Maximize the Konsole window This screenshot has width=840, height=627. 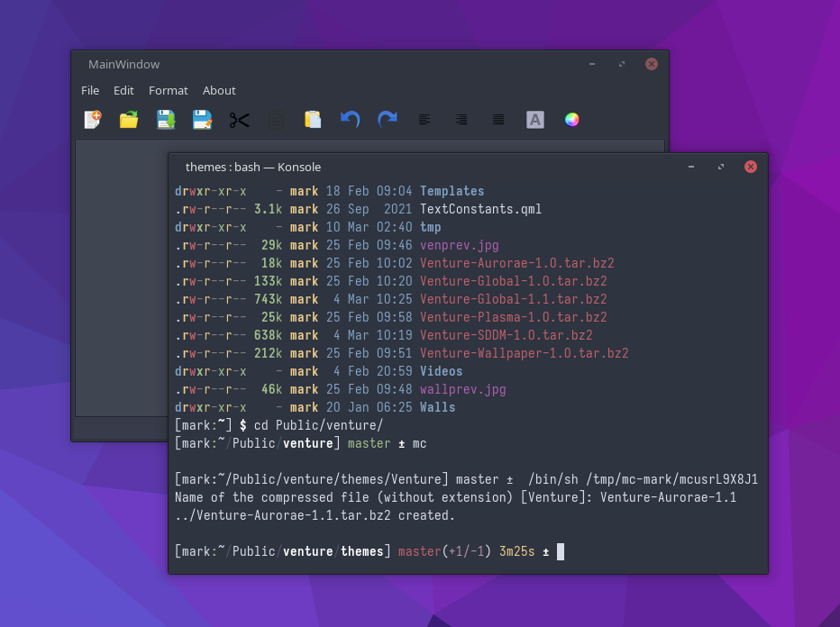point(721,167)
